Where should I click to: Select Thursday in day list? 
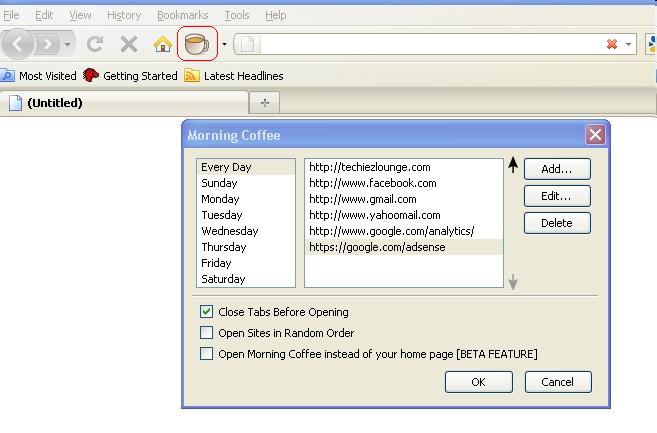[246, 247]
